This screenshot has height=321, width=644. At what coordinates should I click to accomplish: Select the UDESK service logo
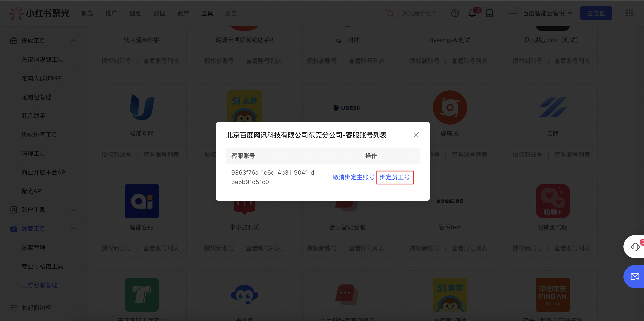click(347, 107)
